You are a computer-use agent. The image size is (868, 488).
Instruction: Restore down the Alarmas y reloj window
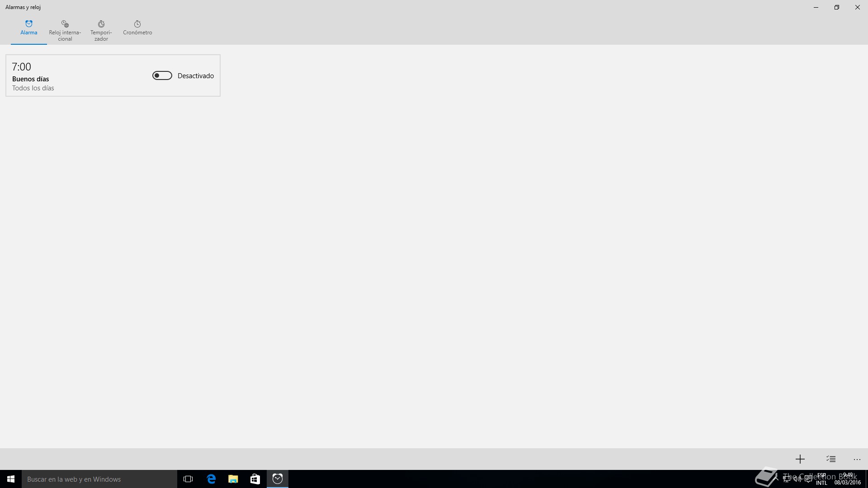point(837,7)
